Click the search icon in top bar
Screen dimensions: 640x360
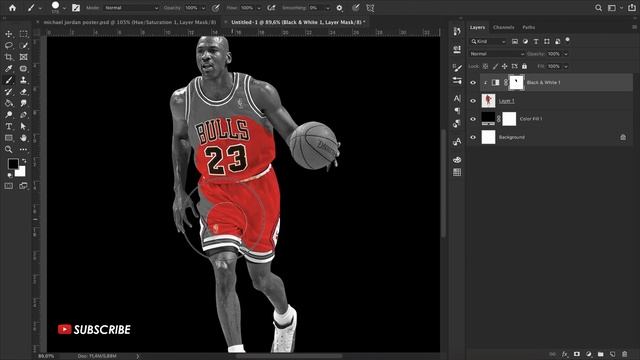tap(598, 8)
